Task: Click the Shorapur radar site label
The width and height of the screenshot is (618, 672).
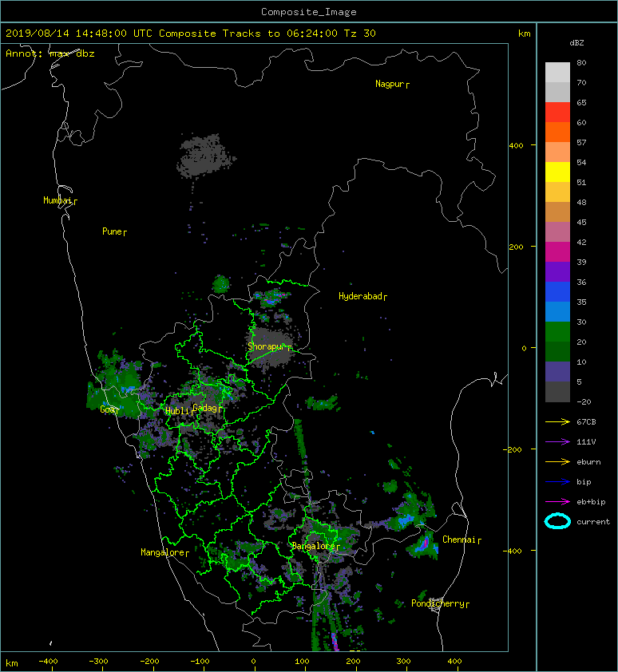Action: 267,346
